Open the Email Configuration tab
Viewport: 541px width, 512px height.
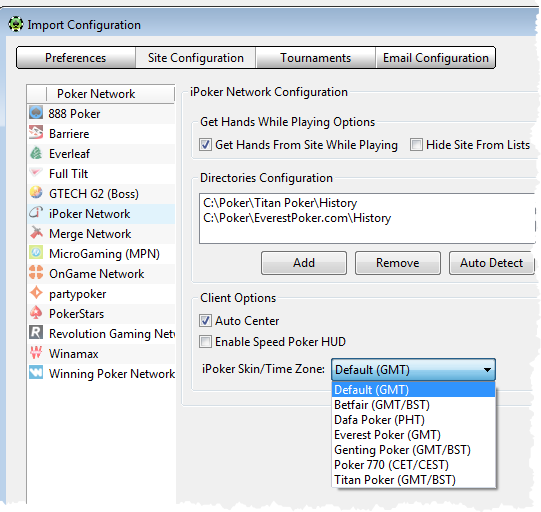coord(435,58)
